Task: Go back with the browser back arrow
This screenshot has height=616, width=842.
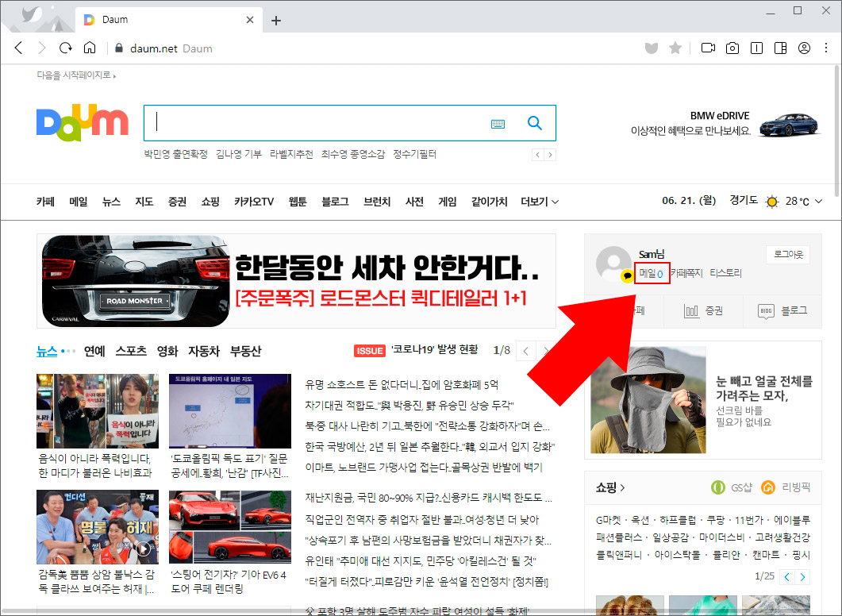Action: pyautogui.click(x=19, y=48)
